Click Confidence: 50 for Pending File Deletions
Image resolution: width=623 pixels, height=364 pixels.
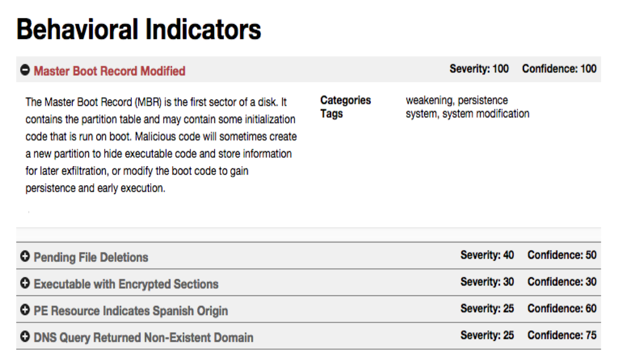coord(562,255)
